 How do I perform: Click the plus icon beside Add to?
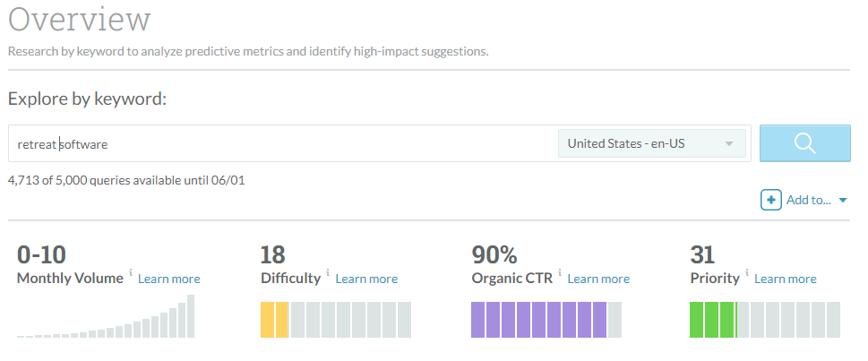[x=770, y=201]
